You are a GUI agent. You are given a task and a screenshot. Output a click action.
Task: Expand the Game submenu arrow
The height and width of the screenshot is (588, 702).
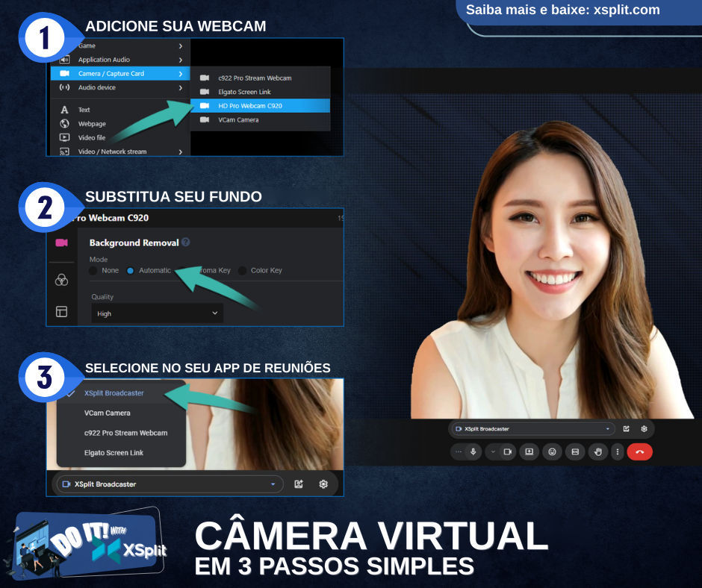(x=181, y=46)
